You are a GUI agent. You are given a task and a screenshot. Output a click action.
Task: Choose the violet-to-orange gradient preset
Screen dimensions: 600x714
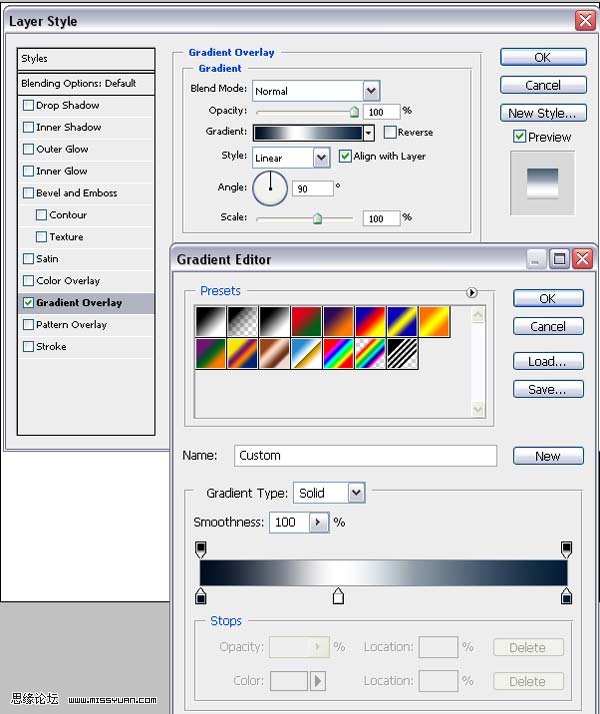coord(338,321)
